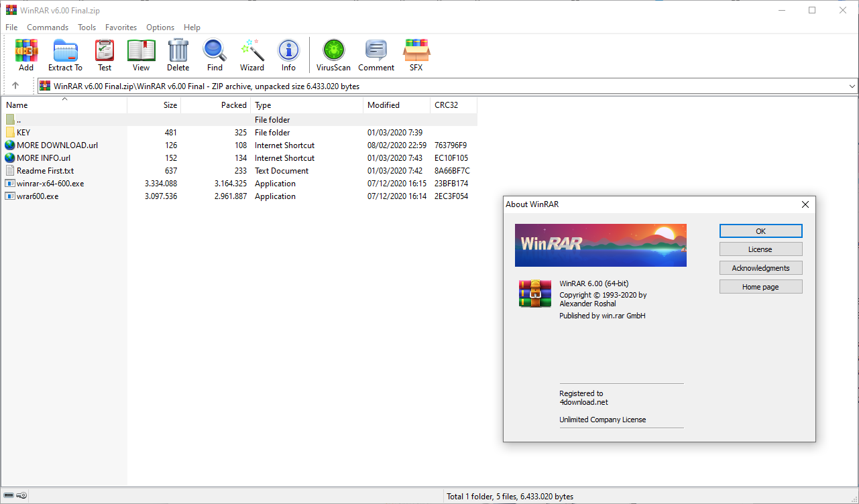Click CRC32 value 8A66BF7C
The image size is (859, 504).
tap(452, 171)
